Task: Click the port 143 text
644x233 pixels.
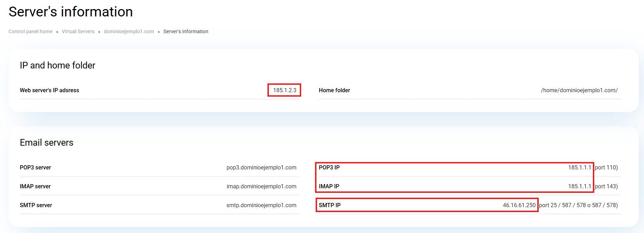Action: coord(606,187)
